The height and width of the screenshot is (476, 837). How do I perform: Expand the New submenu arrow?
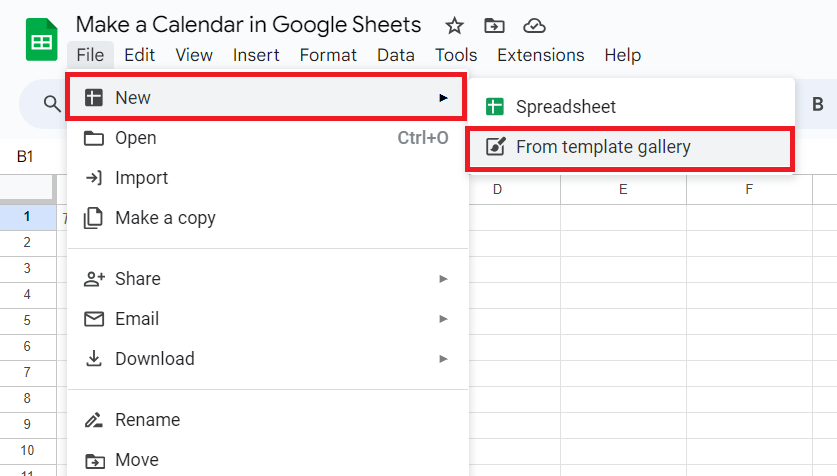(x=443, y=98)
